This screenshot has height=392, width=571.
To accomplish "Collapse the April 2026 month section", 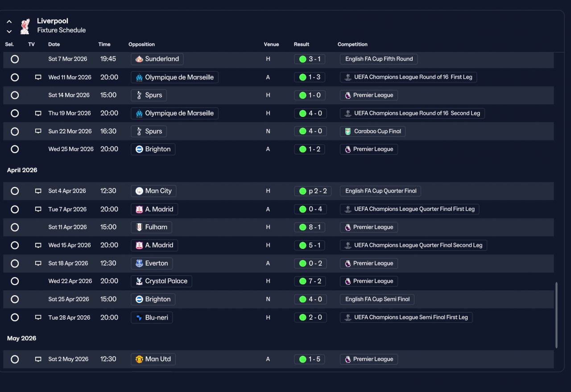I will coord(22,170).
